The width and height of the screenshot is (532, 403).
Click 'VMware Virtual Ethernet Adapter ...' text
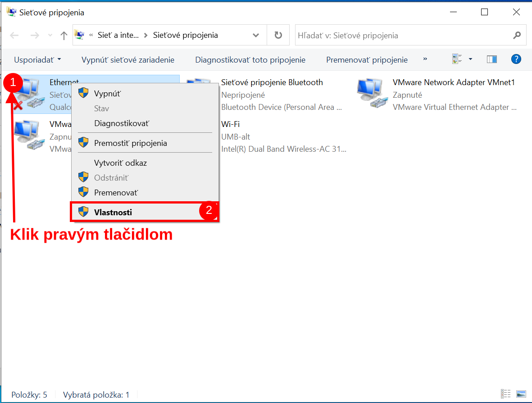(455, 107)
